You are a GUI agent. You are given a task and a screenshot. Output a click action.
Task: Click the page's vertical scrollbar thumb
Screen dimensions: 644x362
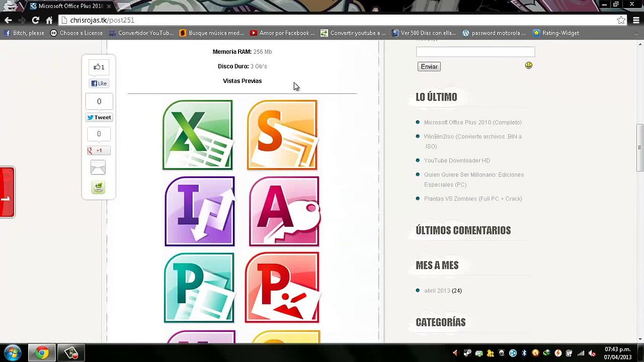pos(639,148)
